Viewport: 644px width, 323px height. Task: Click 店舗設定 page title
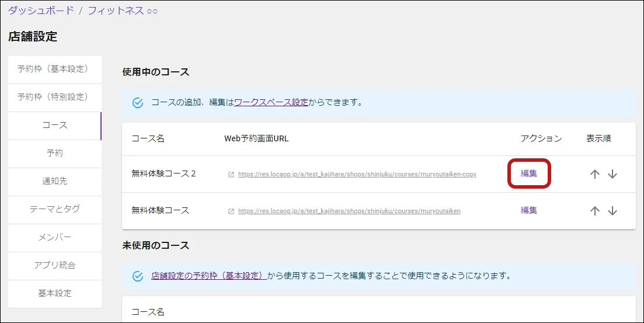pyautogui.click(x=33, y=37)
